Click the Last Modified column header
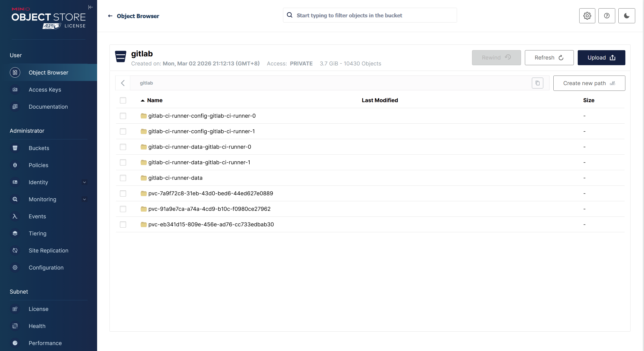 click(x=380, y=100)
